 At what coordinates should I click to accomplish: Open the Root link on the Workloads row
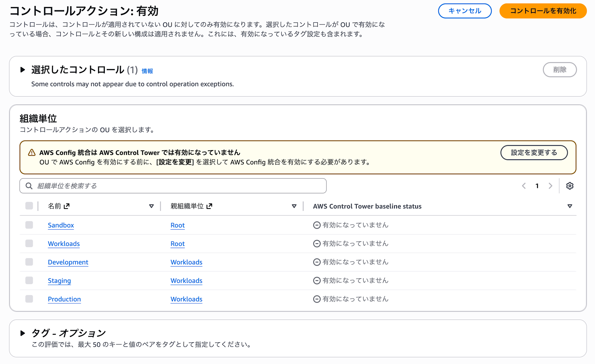(177, 244)
